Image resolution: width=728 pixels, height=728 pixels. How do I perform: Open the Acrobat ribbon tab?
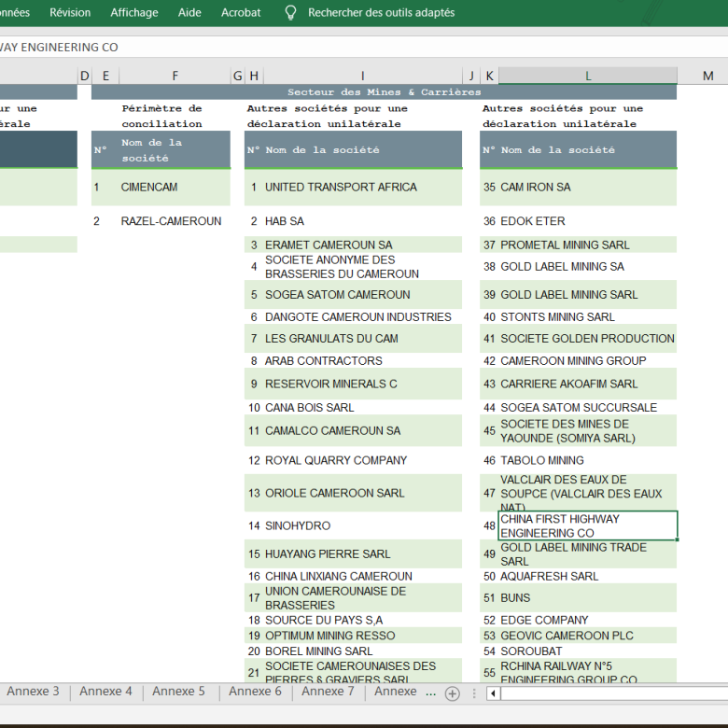pyautogui.click(x=241, y=12)
